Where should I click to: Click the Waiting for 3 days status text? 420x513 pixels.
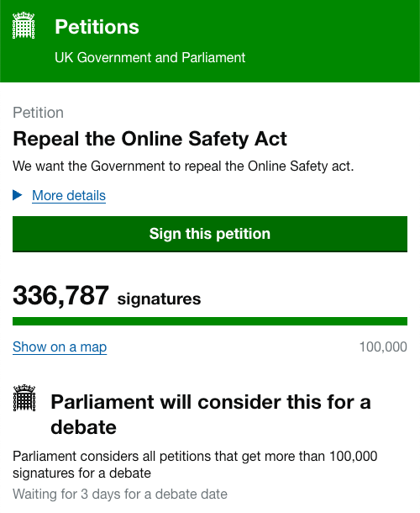coord(120,494)
